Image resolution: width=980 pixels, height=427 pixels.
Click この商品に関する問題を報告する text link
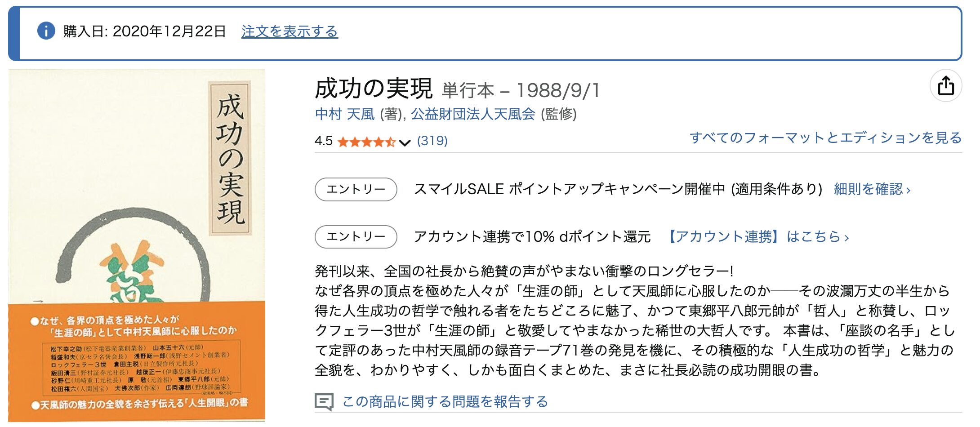click(x=445, y=401)
